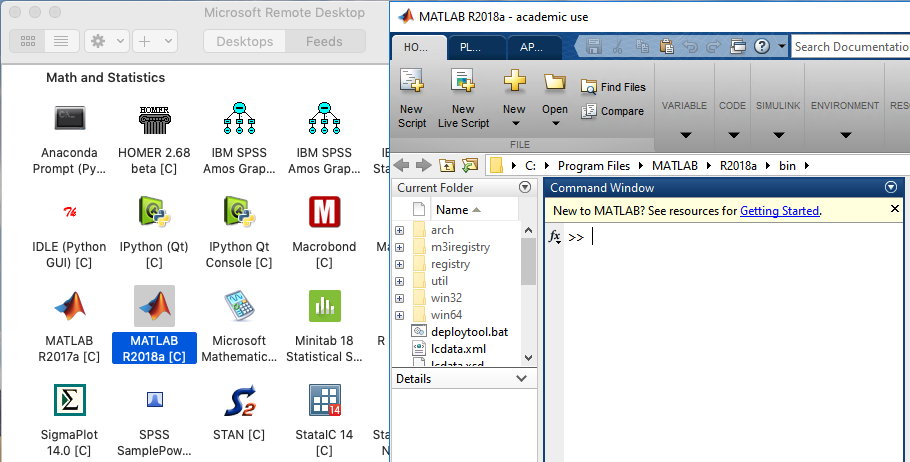910x462 pixels.
Task: Click the Cut scissors icon
Action: [x=618, y=46]
